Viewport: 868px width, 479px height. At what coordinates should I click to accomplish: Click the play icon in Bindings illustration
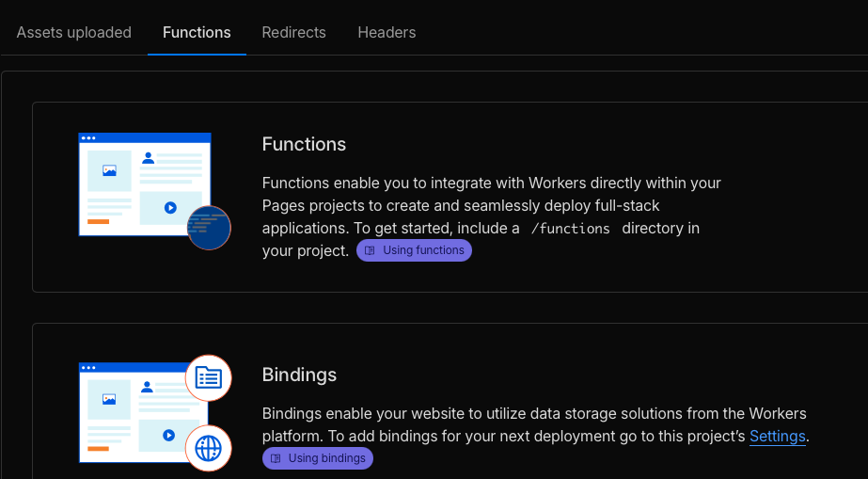(x=169, y=436)
